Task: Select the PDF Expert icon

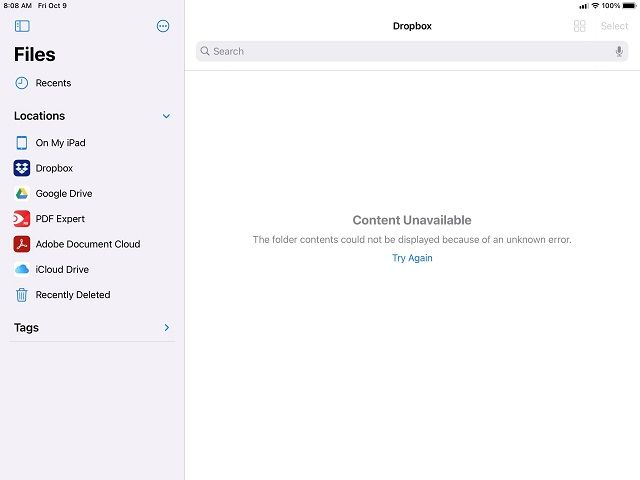Action: tap(22, 219)
